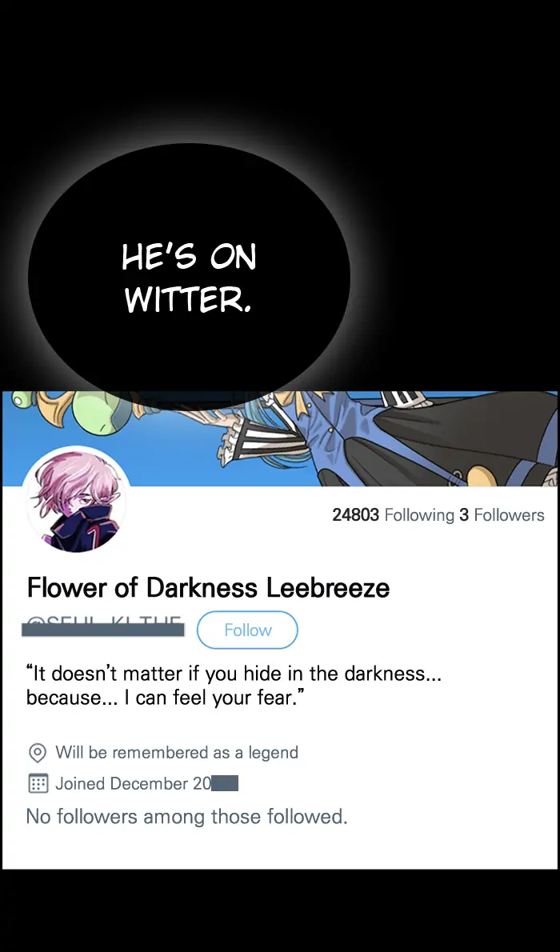Click the profile banner image

tap(280, 438)
